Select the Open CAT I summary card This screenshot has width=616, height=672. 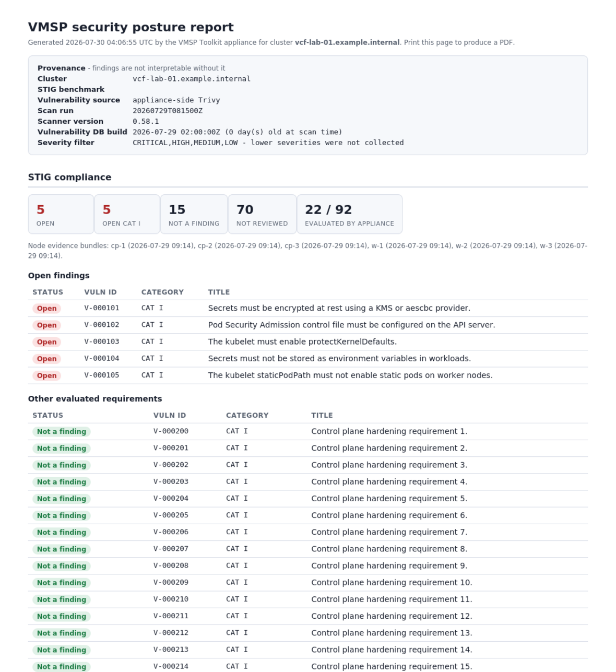(127, 214)
